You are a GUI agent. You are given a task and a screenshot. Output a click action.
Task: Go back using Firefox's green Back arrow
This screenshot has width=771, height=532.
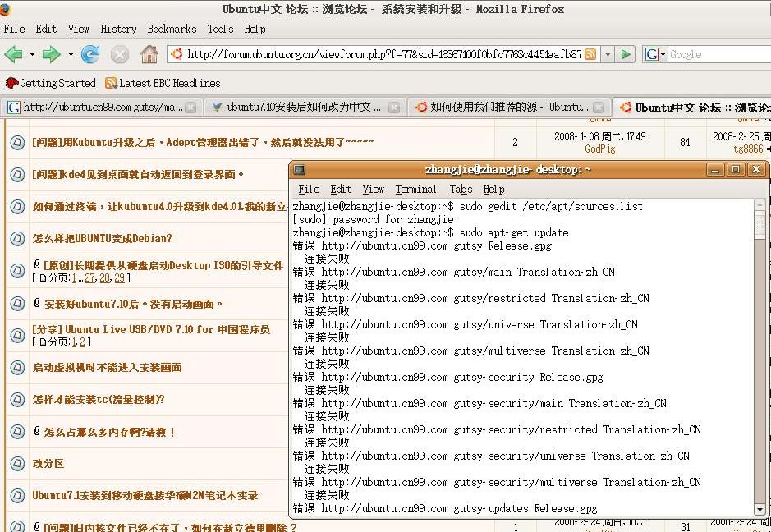14,54
